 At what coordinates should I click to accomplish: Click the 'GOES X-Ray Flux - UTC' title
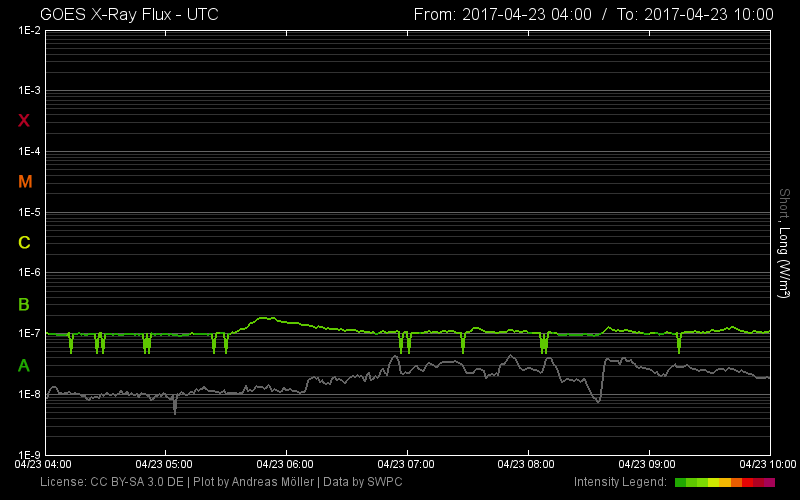[129, 14]
